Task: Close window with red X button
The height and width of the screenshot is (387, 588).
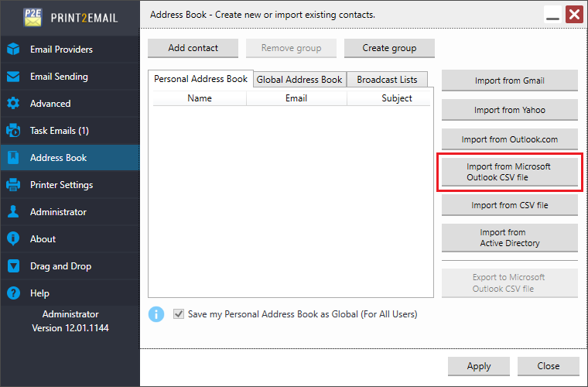Action: (x=575, y=15)
